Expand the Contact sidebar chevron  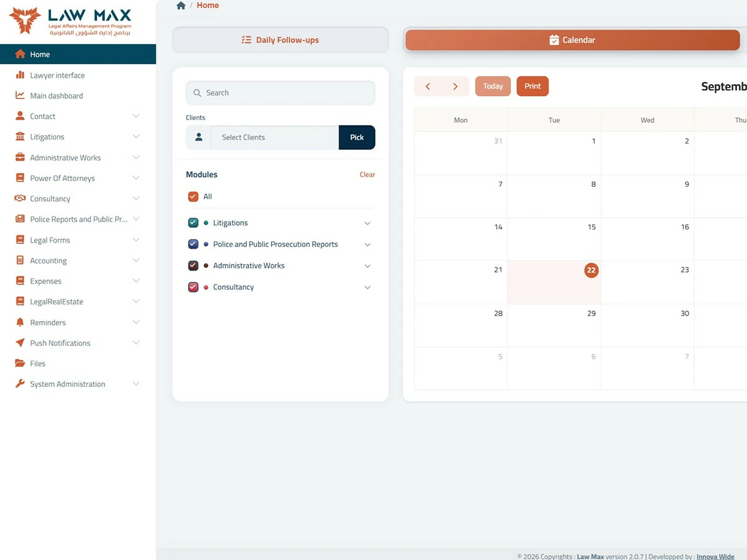click(136, 116)
